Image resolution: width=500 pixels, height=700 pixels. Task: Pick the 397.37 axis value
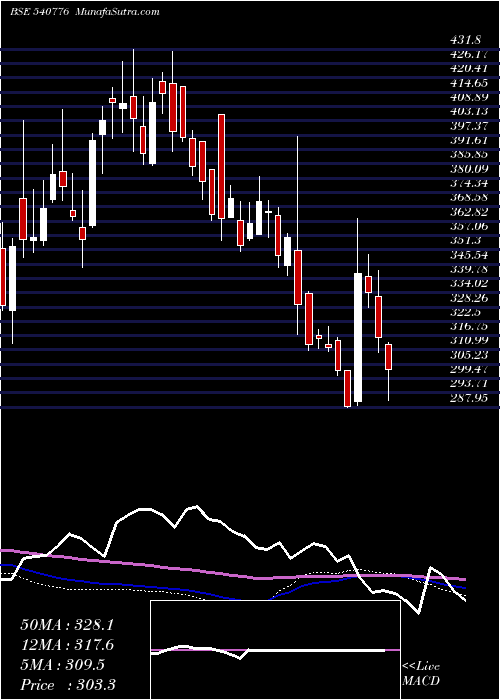[469, 126]
